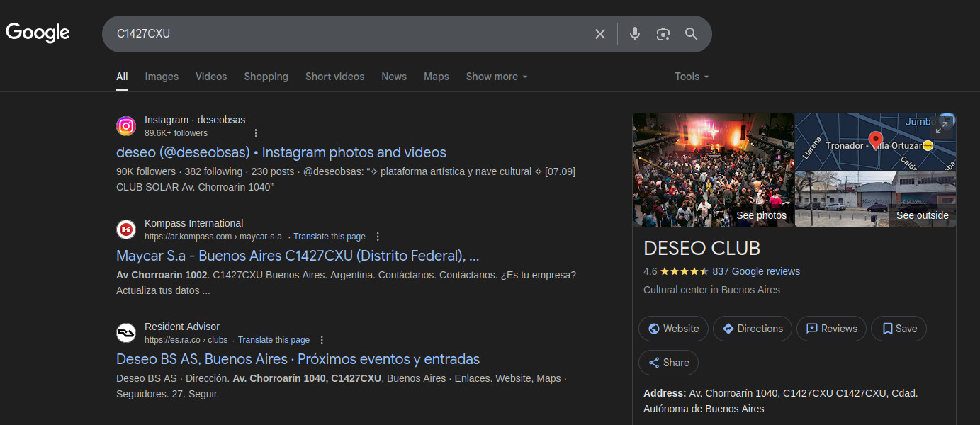
Task: Click the red map pin marker
Action: 876,140
